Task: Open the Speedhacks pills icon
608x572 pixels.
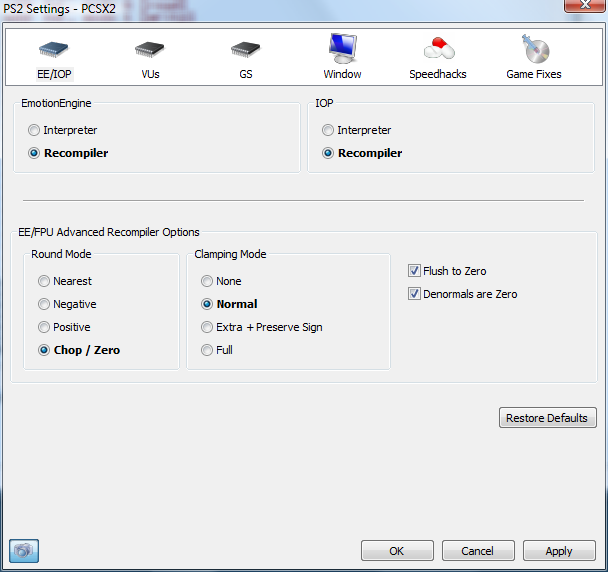Action: point(439,48)
